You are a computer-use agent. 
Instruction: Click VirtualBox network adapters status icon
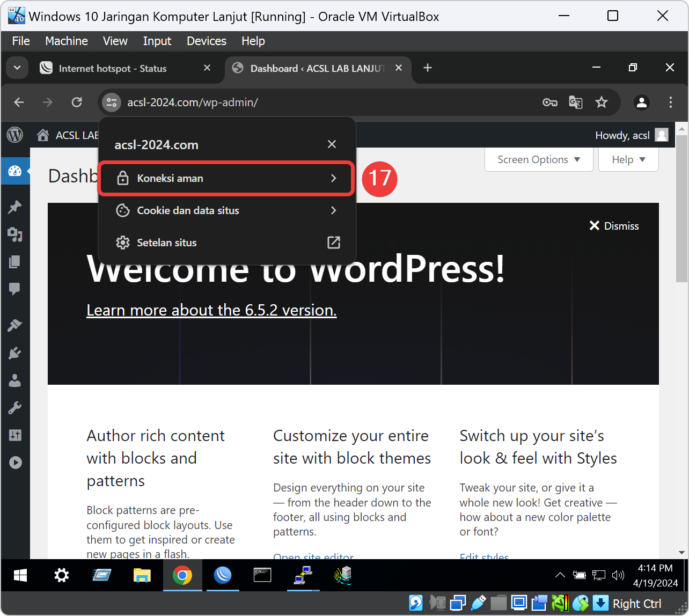(458, 603)
